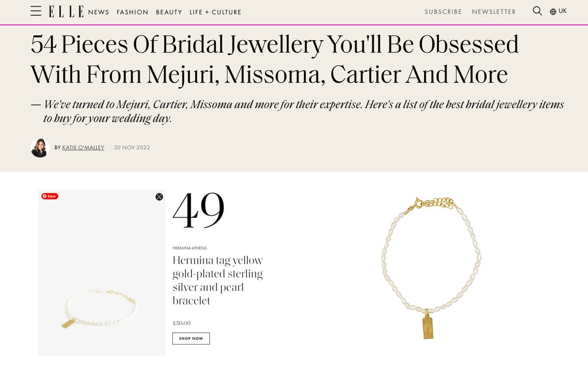This screenshot has width=588, height=368.
Task: Click the large pearl bracelet image
Action: (x=431, y=267)
